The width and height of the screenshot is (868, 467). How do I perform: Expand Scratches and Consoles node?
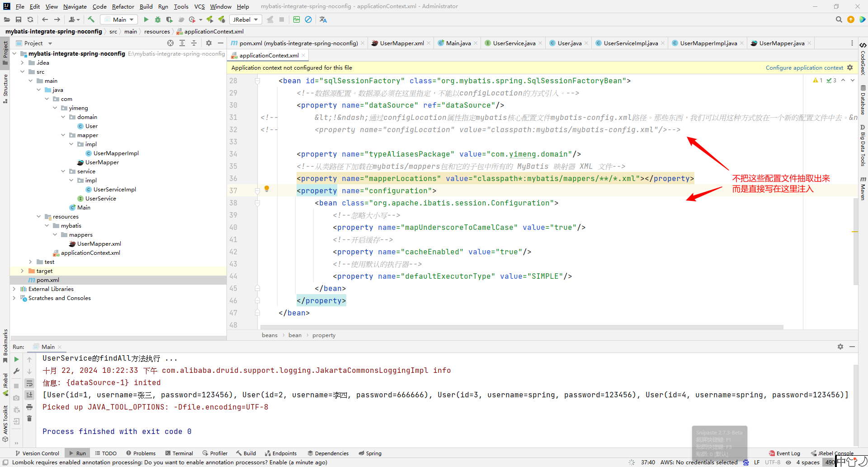coord(14,298)
